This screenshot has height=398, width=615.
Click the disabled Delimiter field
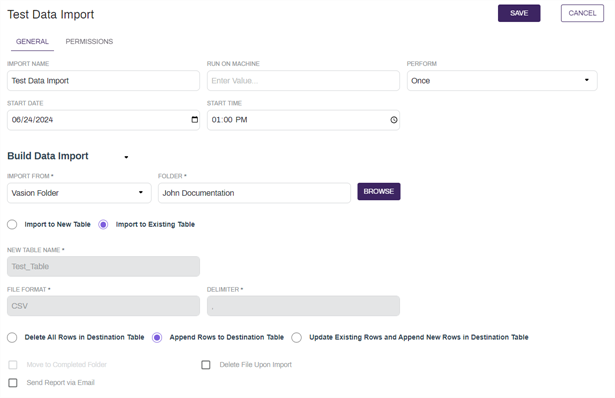[303, 306]
